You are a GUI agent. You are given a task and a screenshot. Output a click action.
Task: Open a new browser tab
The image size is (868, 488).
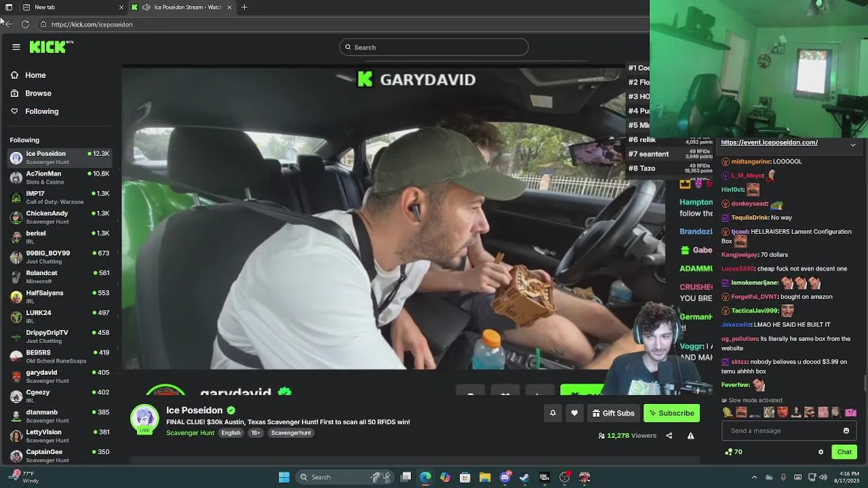[x=244, y=7]
